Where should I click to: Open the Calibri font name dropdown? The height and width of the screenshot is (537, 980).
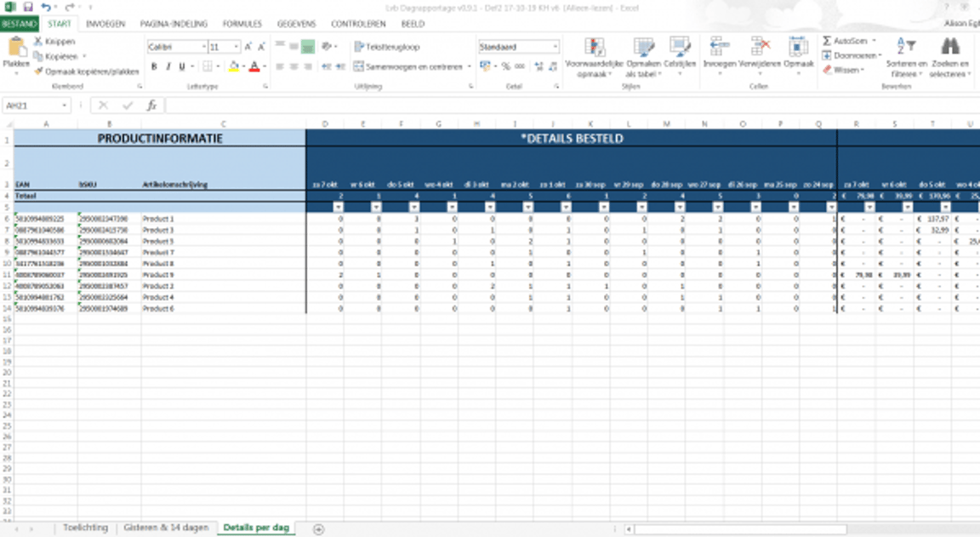[x=204, y=47]
